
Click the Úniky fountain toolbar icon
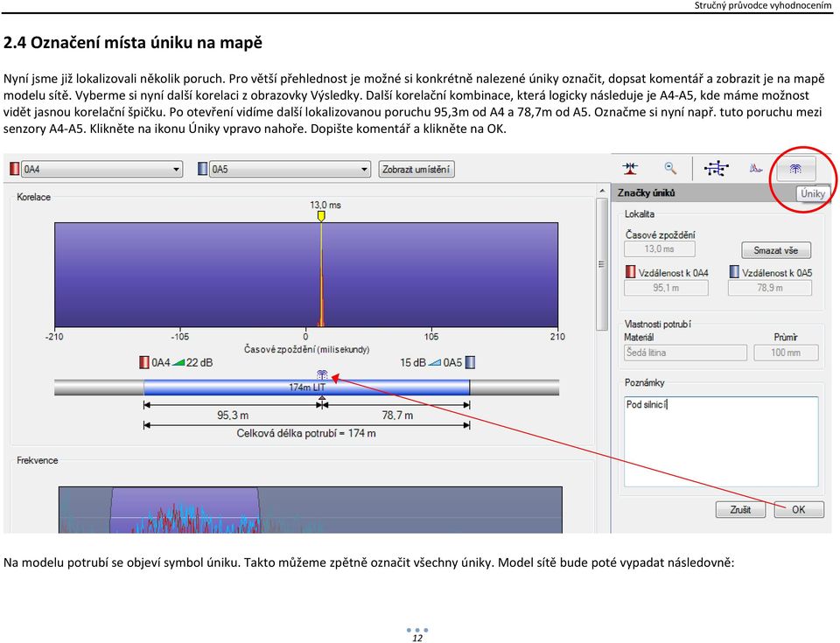pos(795,170)
